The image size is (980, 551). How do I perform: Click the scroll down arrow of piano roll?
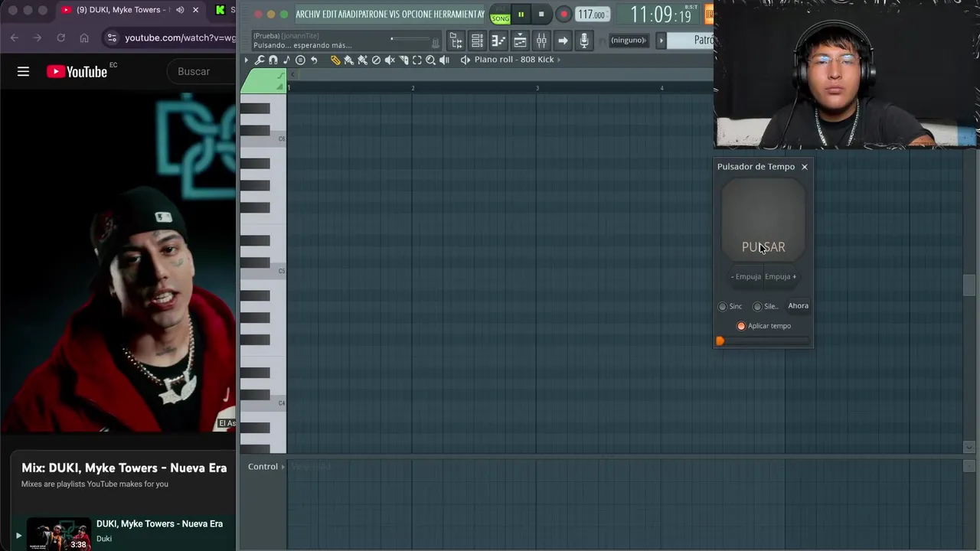click(x=969, y=448)
